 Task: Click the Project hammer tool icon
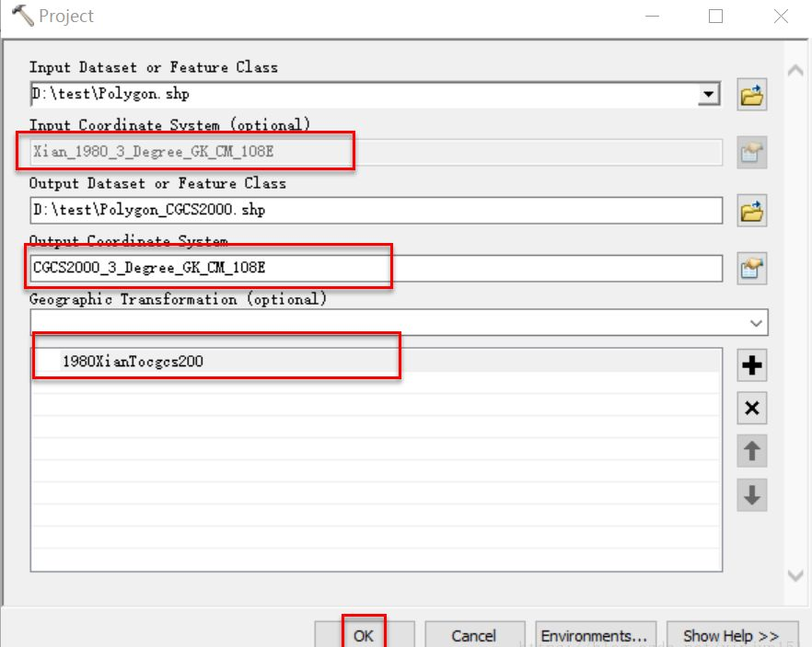[22, 15]
